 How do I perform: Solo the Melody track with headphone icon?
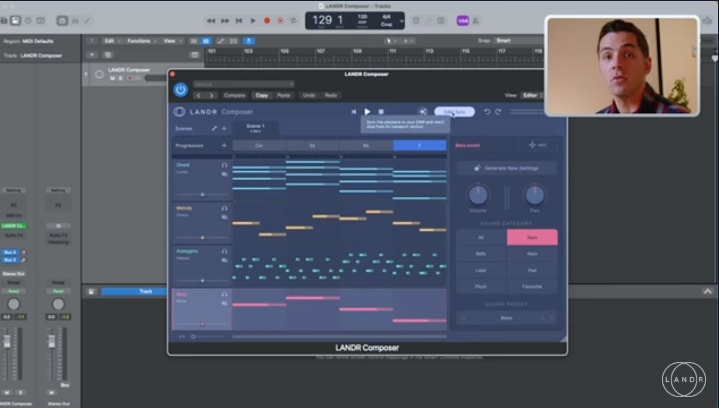tap(225, 208)
